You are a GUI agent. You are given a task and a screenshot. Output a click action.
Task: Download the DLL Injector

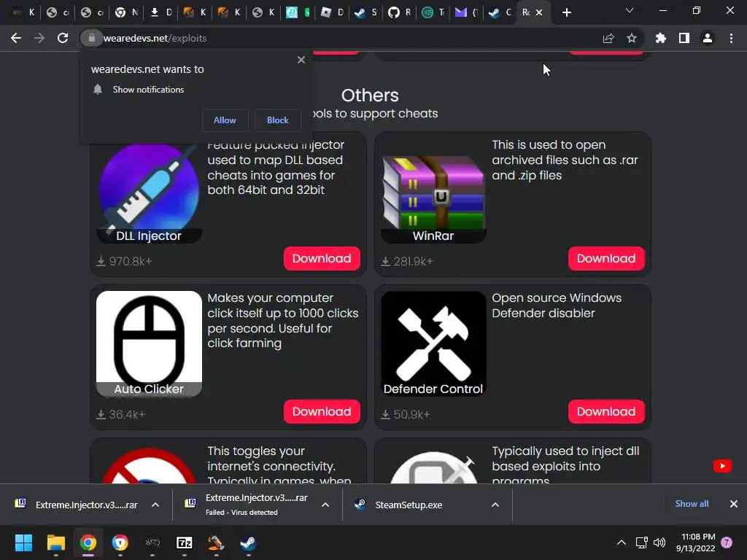click(322, 259)
